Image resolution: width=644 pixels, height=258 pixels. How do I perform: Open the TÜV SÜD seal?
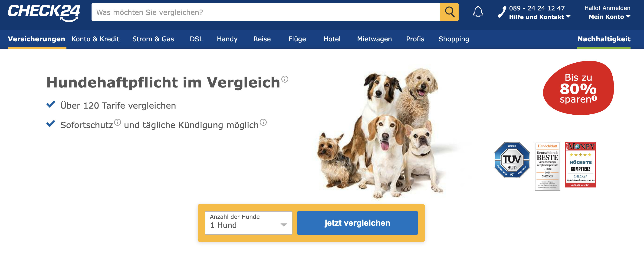[x=512, y=160]
